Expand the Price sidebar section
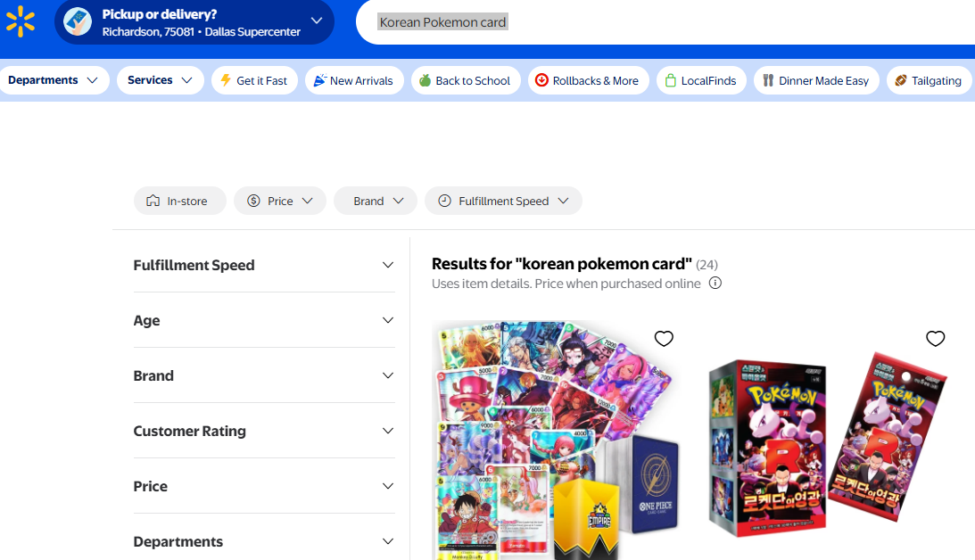The height and width of the screenshot is (560, 975). [x=264, y=487]
